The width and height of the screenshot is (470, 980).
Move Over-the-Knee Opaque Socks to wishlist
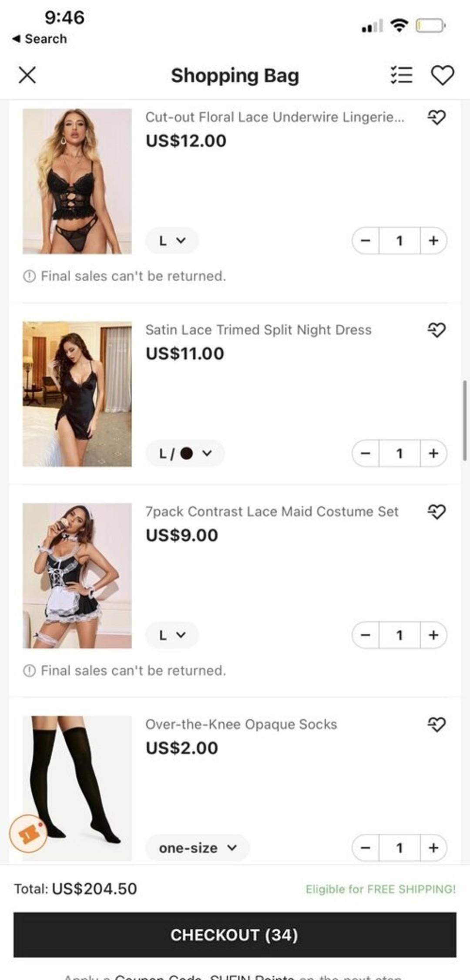pyautogui.click(x=436, y=724)
